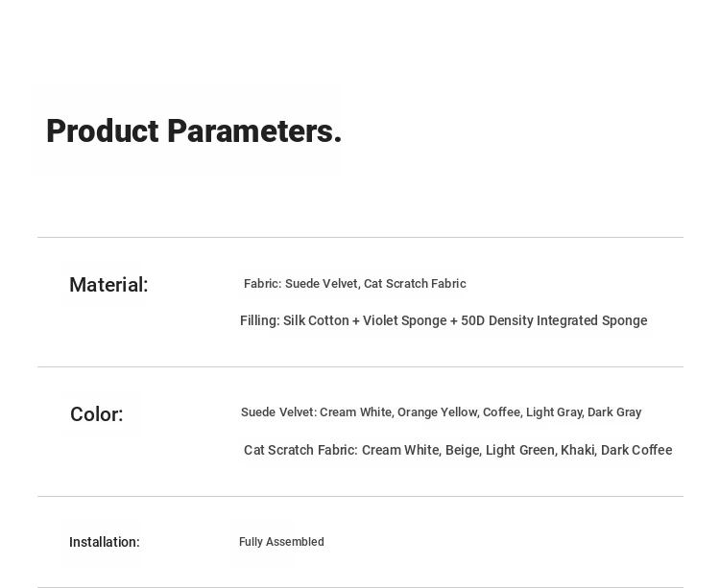Click the Fabric: Suede Velvet text line
The image size is (720, 588).
pos(355,284)
